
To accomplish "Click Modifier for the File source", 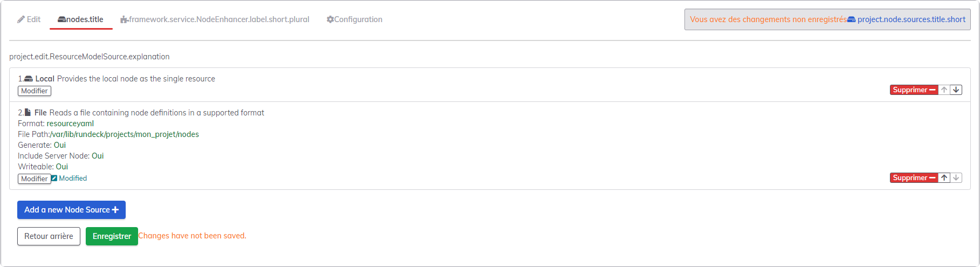I will pos(35,179).
